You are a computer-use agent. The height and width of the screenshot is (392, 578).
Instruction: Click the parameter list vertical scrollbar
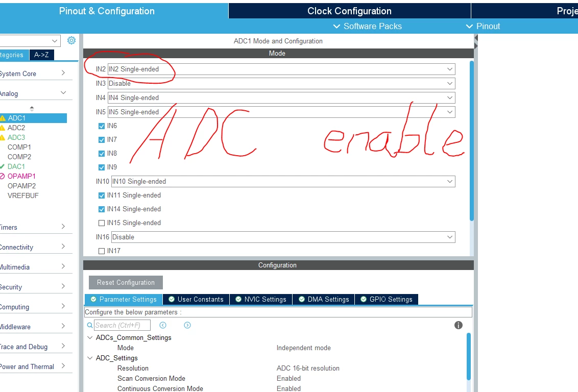point(469,356)
